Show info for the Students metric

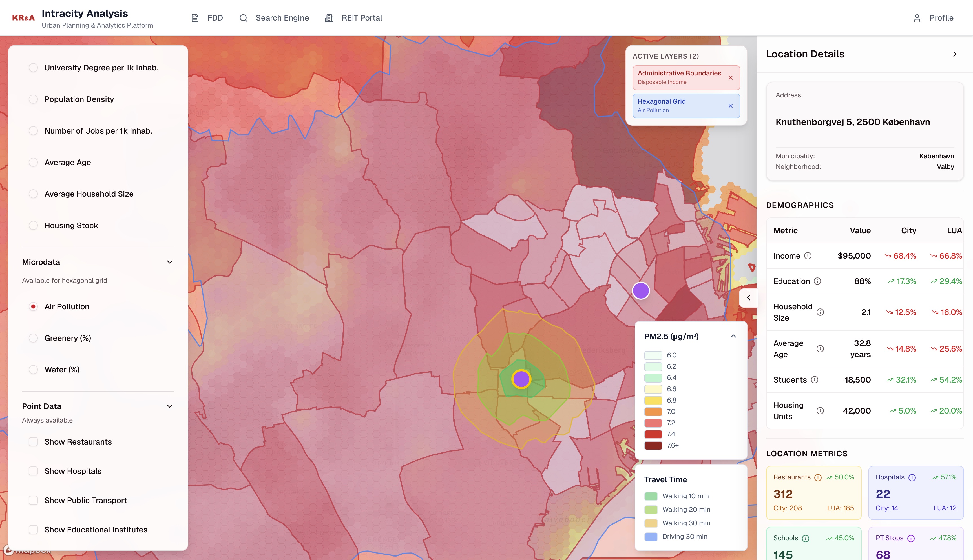815,380
